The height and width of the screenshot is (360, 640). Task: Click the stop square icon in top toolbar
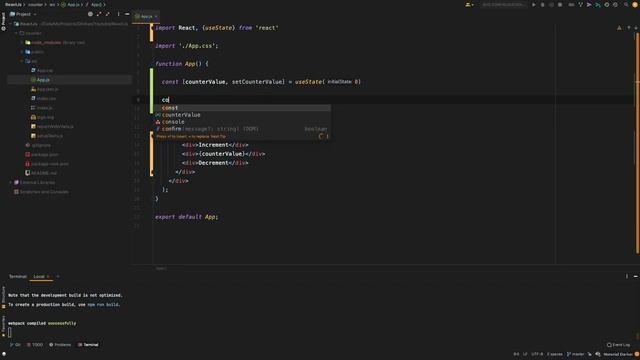click(x=560, y=5)
